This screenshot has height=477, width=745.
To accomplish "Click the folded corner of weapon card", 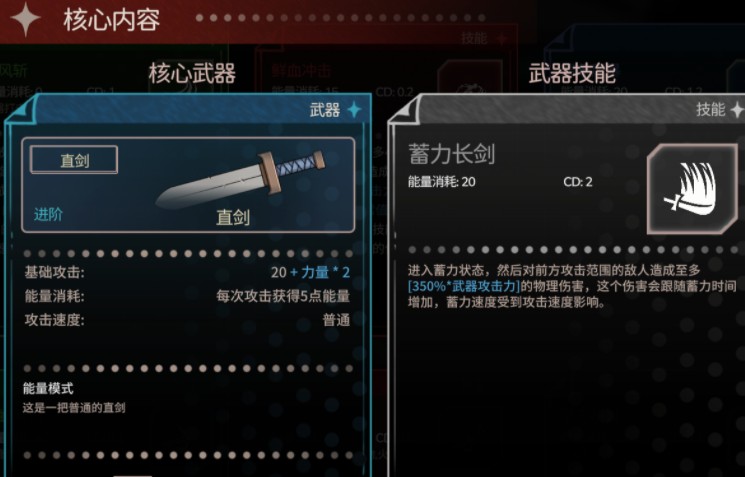I will [x=21, y=109].
